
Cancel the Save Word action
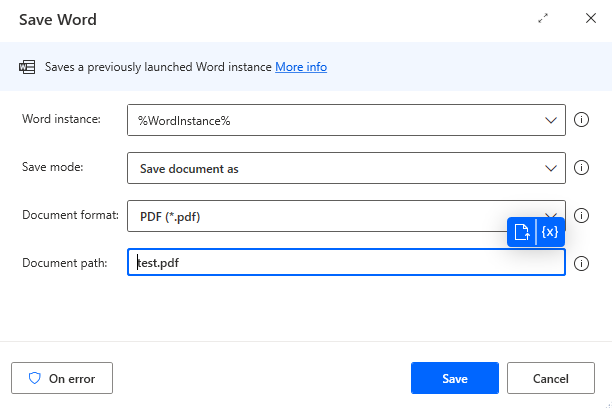pyautogui.click(x=551, y=378)
